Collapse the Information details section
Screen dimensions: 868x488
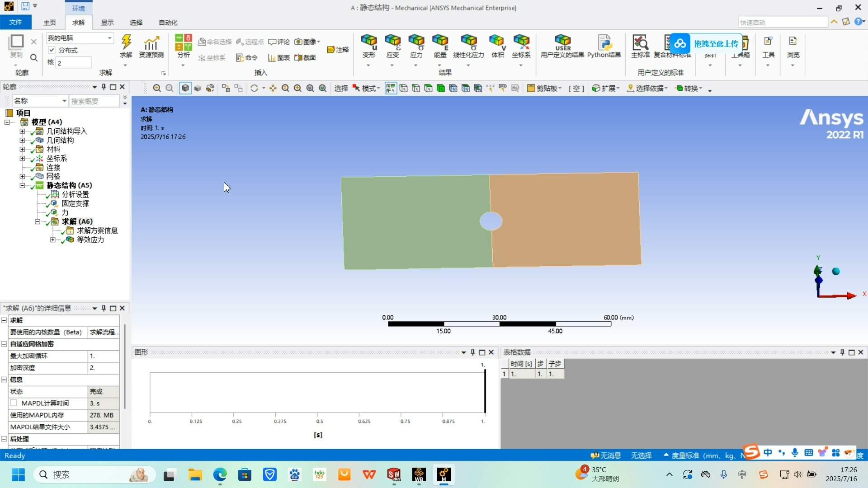(4, 380)
